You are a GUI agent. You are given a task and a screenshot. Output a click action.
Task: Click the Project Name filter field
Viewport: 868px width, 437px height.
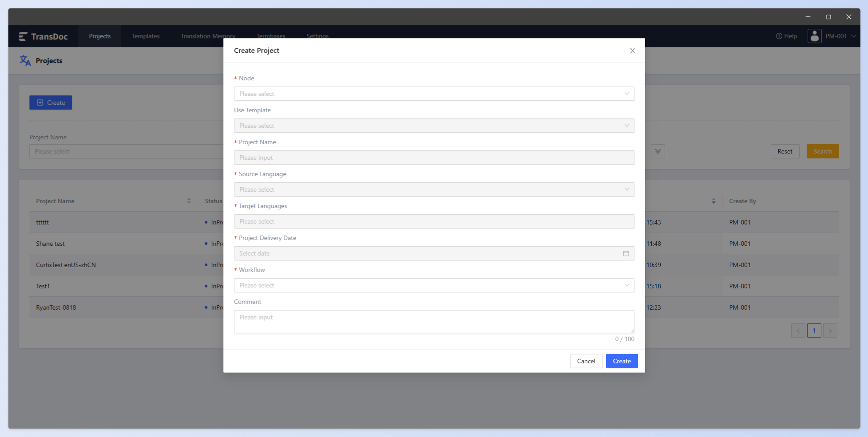pyautogui.click(x=127, y=151)
